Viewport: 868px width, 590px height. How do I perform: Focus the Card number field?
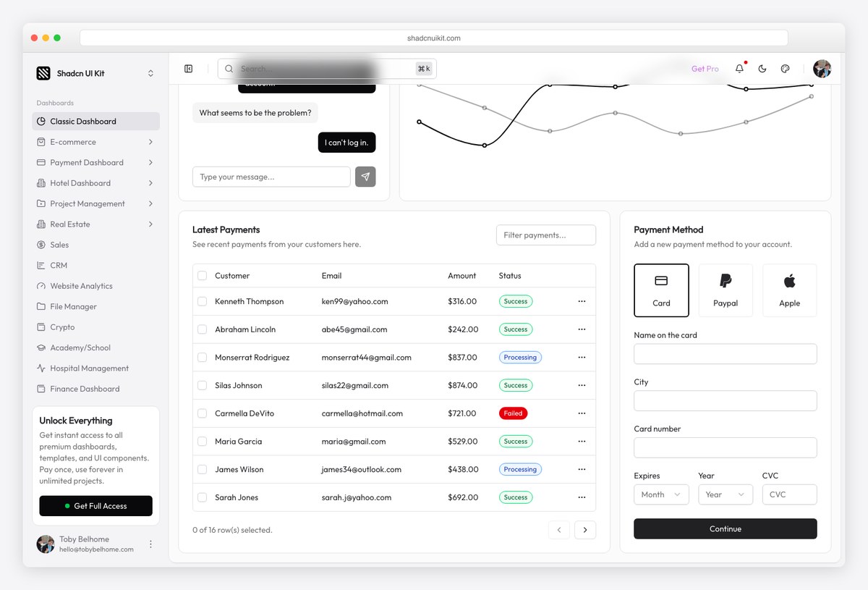[726, 447]
